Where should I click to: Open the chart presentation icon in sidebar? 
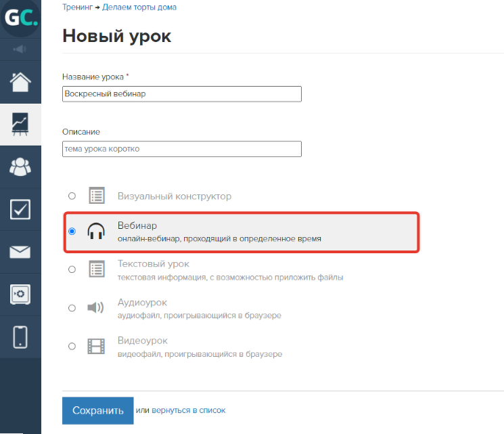click(20, 123)
